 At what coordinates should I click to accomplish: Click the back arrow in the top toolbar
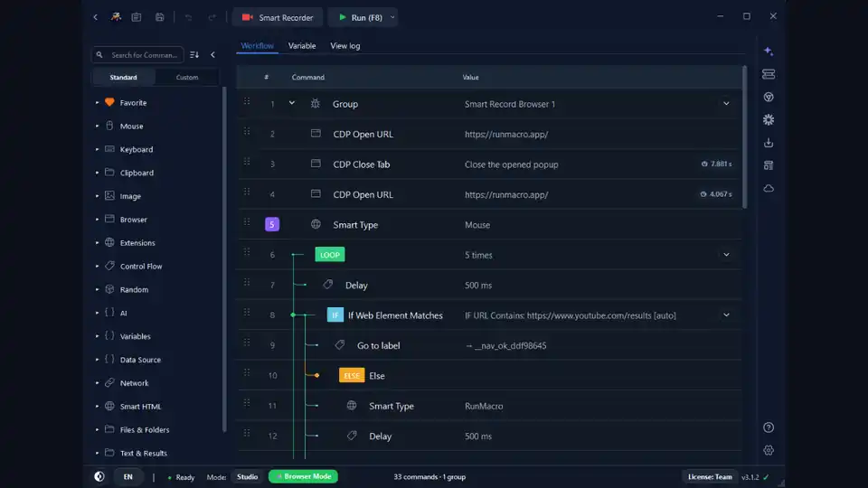click(x=95, y=17)
